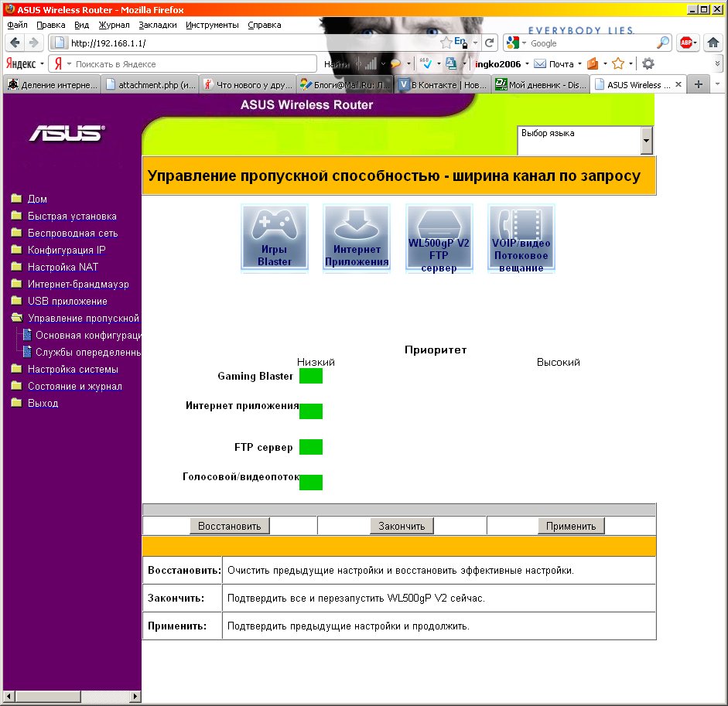Open the Закладки menu

pos(158,25)
